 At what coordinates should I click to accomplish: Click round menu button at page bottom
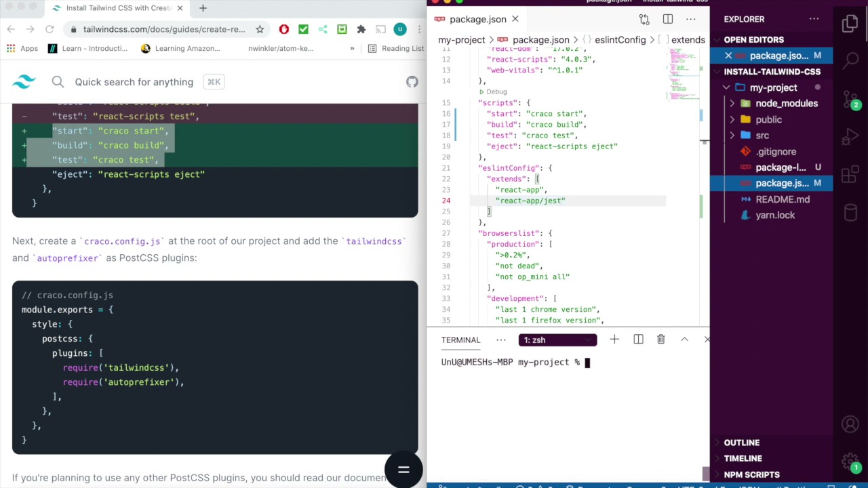(x=403, y=469)
